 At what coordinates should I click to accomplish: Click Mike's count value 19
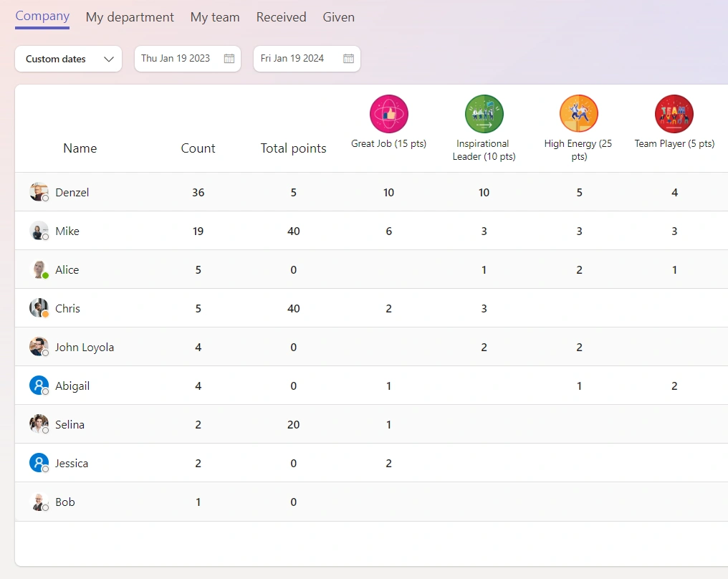pyautogui.click(x=198, y=231)
